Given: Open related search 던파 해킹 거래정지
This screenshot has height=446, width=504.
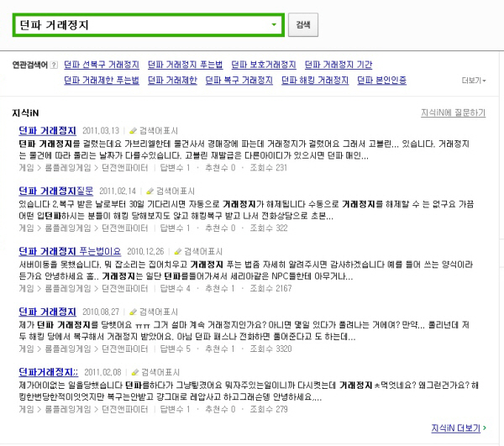Looking at the screenshot, I should point(315,80).
